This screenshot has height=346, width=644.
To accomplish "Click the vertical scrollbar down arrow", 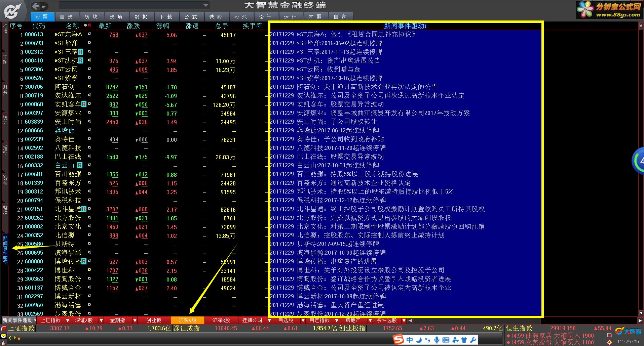I will (x=641, y=314).
